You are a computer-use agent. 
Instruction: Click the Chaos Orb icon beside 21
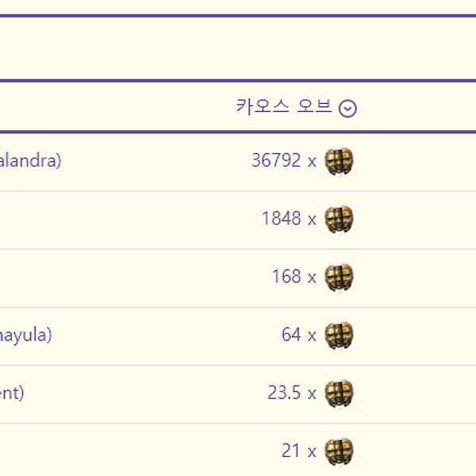339,451
